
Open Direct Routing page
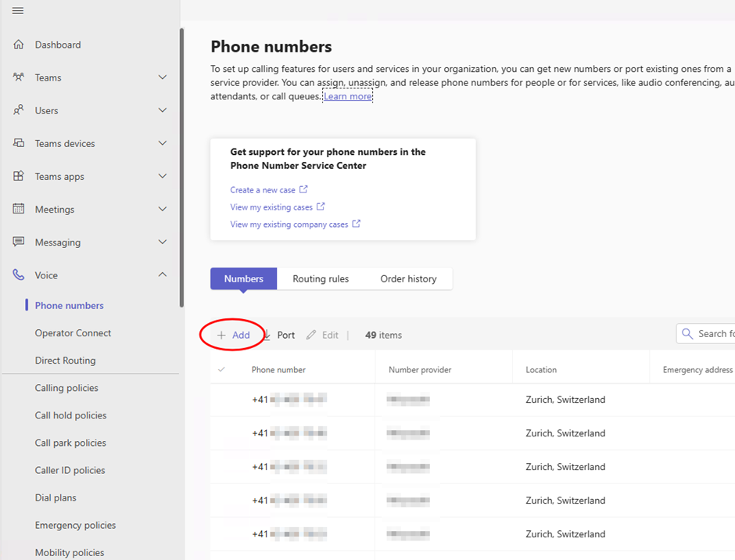[65, 361]
